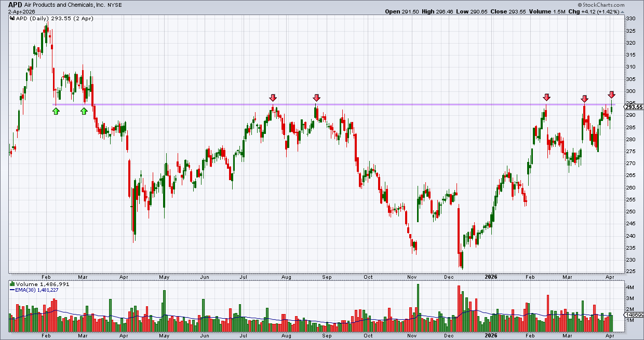The height and width of the screenshot is (340, 644).
Task: Click the red arrow above the latest April candle
Action: pos(612,94)
